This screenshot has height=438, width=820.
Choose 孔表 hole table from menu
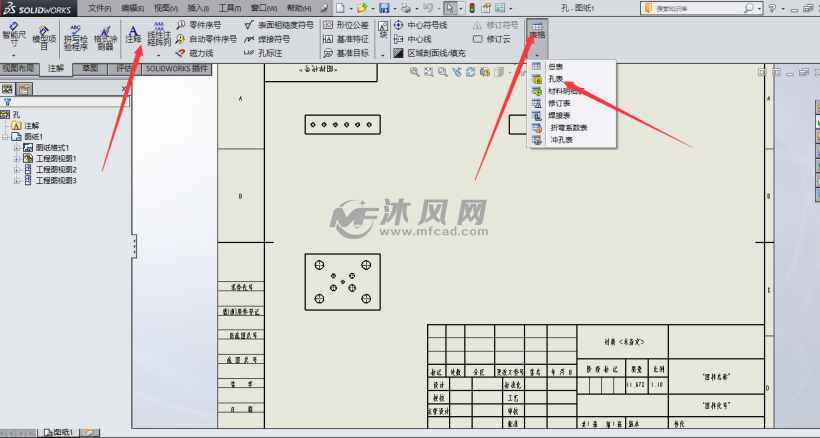(x=572, y=79)
